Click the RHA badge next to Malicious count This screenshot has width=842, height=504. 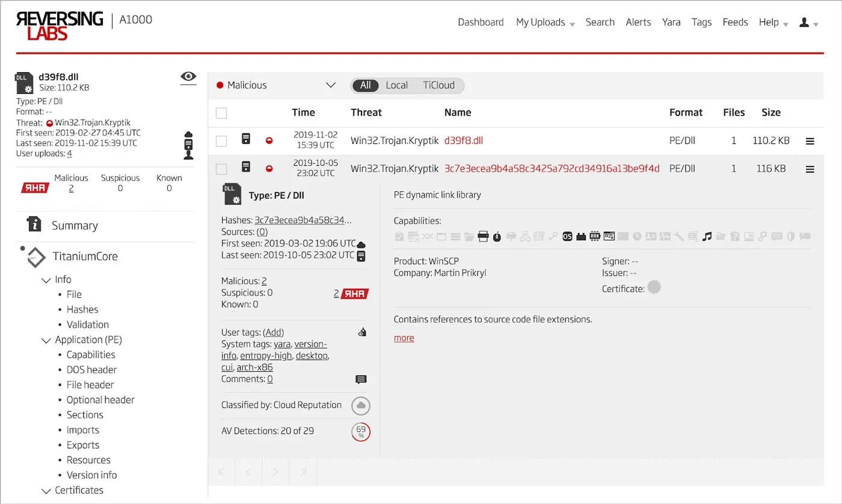coord(34,187)
